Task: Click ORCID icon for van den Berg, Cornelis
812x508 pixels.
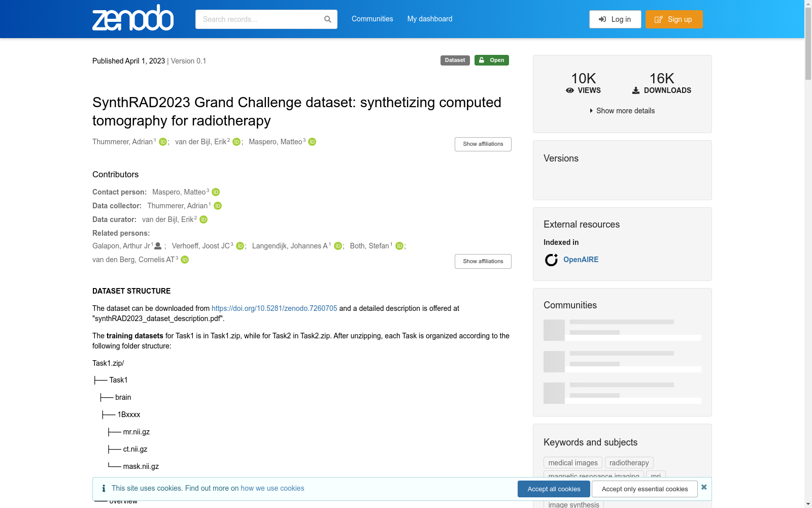Action: click(x=185, y=260)
